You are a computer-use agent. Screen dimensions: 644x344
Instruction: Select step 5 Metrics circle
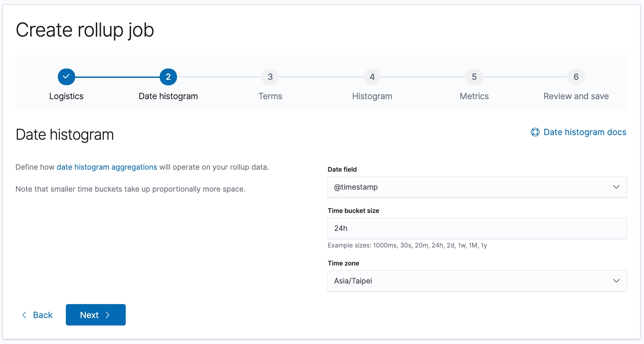coord(474,77)
